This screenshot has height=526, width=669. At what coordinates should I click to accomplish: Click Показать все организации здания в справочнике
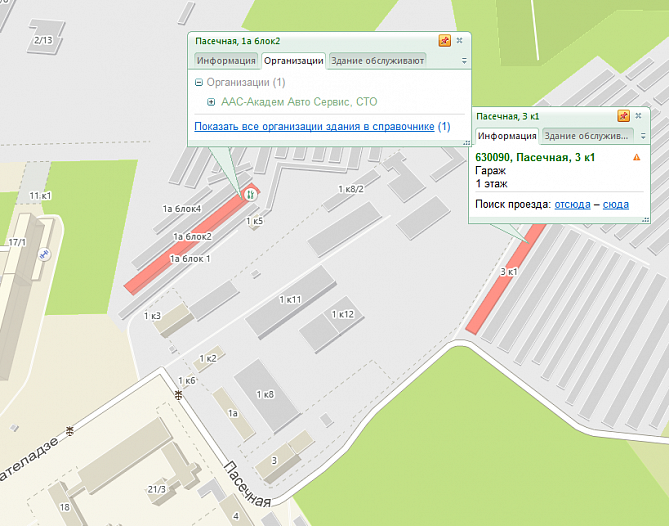[314, 127]
